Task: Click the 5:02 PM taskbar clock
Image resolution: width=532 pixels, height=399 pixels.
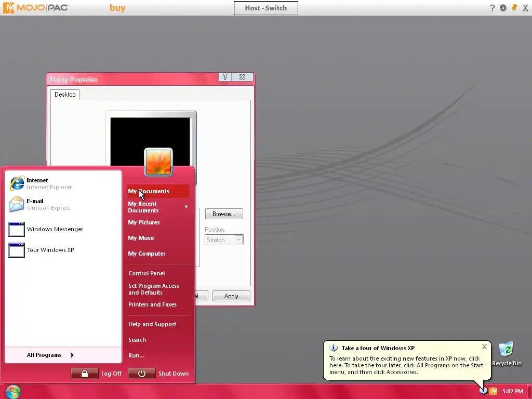Action: 513,392
